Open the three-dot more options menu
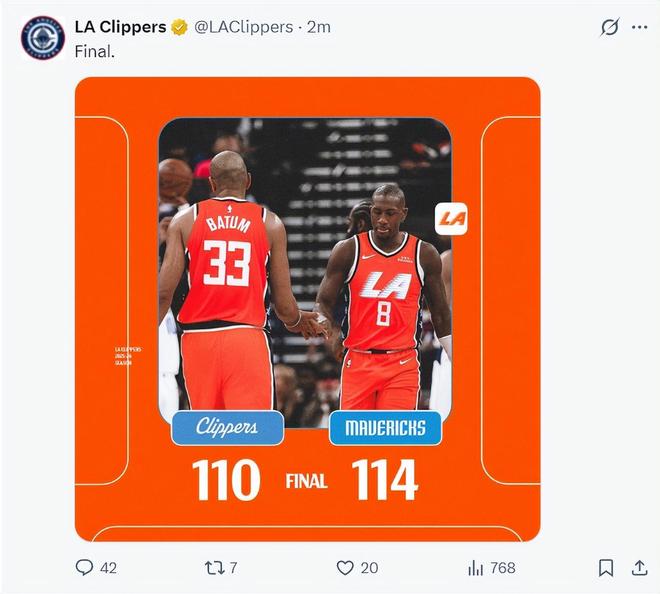660x594 pixels. click(x=639, y=27)
